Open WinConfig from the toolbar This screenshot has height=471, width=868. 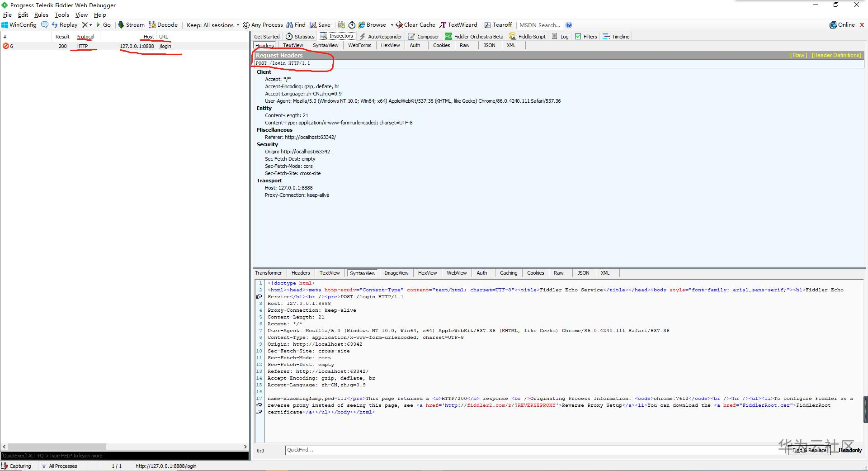[x=19, y=25]
